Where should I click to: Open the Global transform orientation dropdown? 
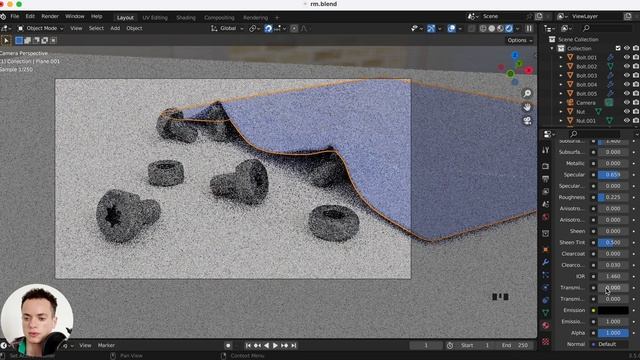click(227, 29)
